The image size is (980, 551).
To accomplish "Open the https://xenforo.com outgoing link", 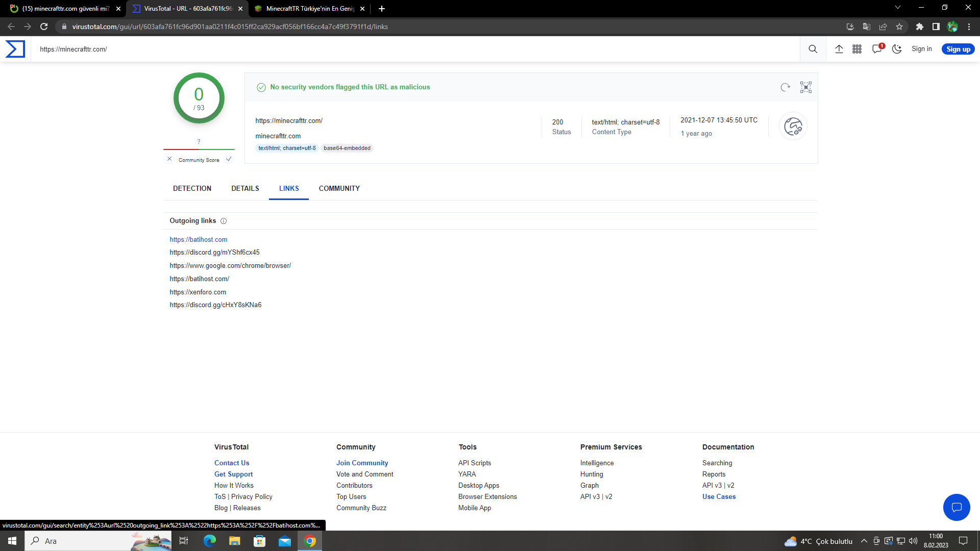I will (x=198, y=292).
